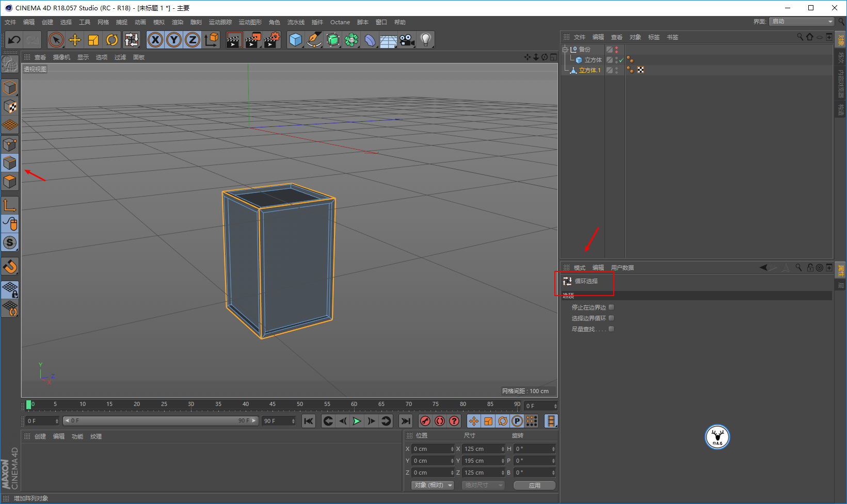The height and width of the screenshot is (504, 847).
Task: Enable the Axis tool in left palette
Action: tap(10, 205)
